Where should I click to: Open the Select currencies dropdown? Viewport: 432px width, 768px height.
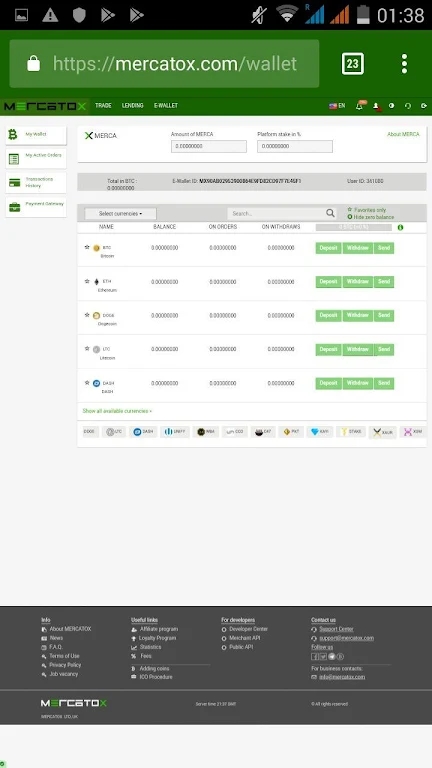point(120,214)
